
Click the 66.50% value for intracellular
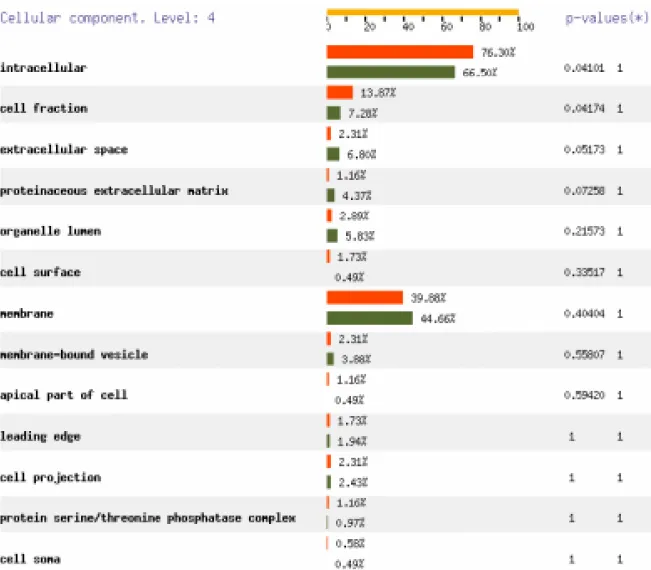point(480,73)
